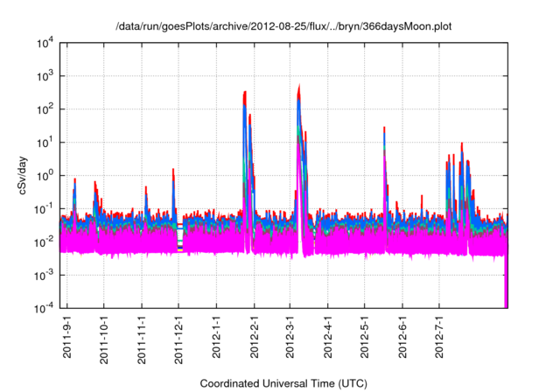Click the bottom y-axis tick label 10^-4
The width and height of the screenshot is (560, 392).
pyautogui.click(x=43, y=308)
